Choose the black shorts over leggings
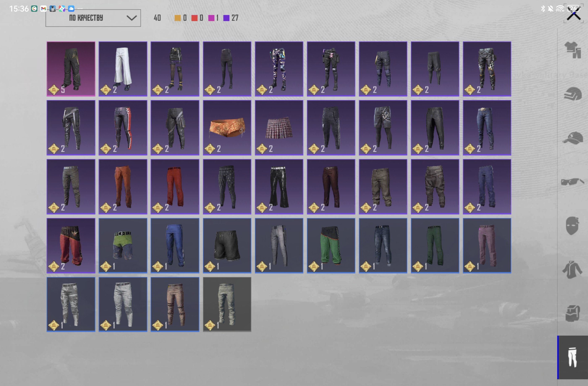This screenshot has height=386, width=588. [435, 69]
